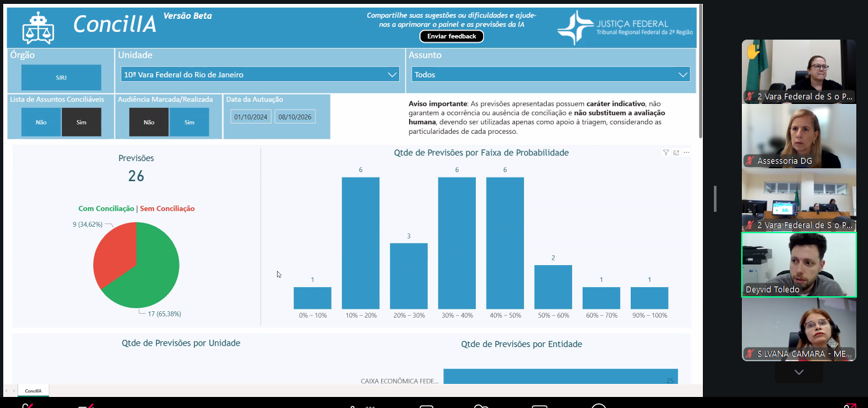Screen dimensions: 868x408
Task: Click the chart focus mode icon
Action: pos(676,153)
